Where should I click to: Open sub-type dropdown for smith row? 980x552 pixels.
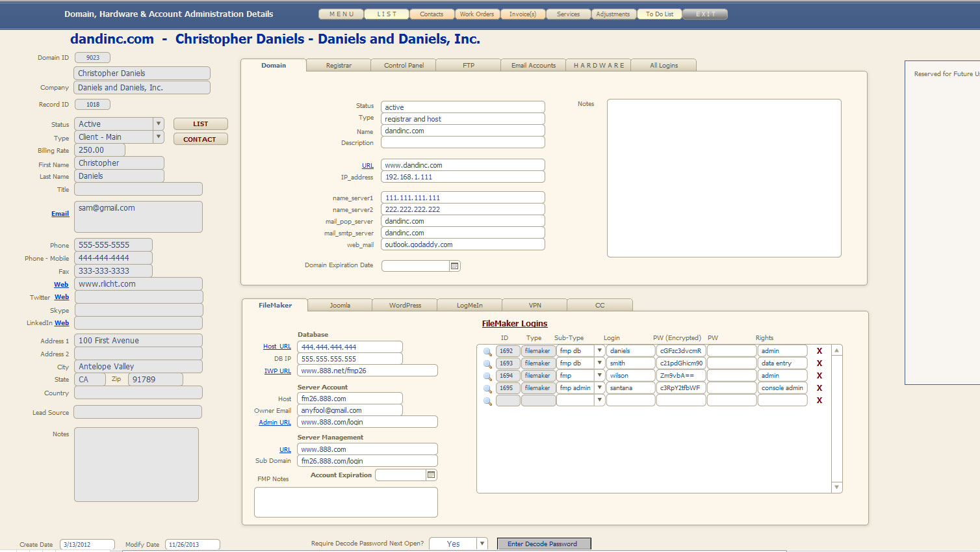pyautogui.click(x=600, y=363)
